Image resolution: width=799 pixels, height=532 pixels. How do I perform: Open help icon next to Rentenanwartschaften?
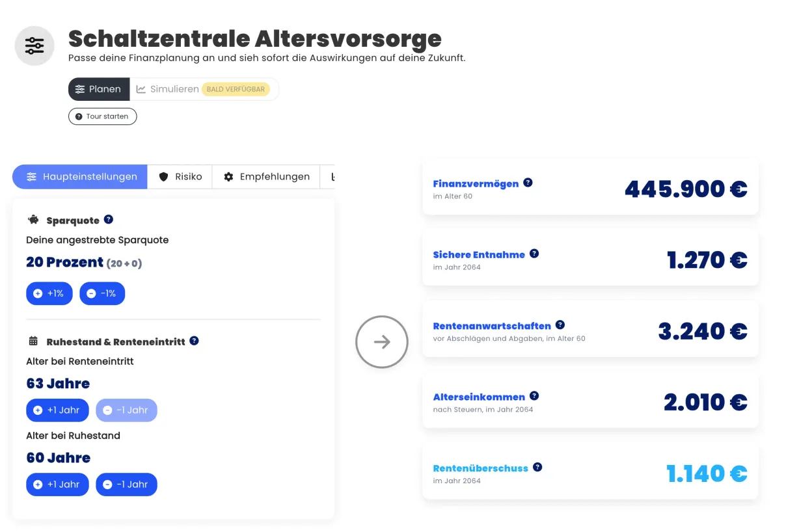[560, 325]
